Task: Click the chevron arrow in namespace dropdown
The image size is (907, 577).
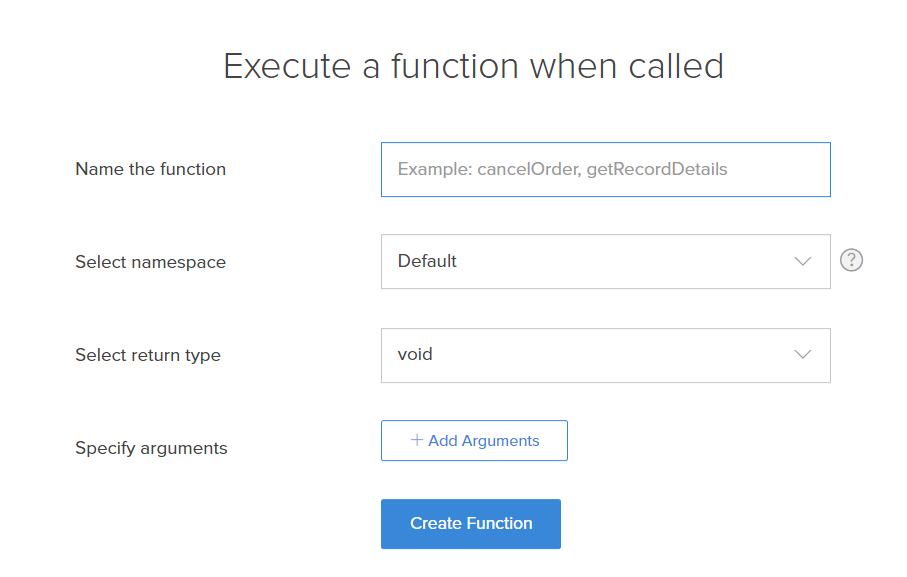Action: [802, 262]
